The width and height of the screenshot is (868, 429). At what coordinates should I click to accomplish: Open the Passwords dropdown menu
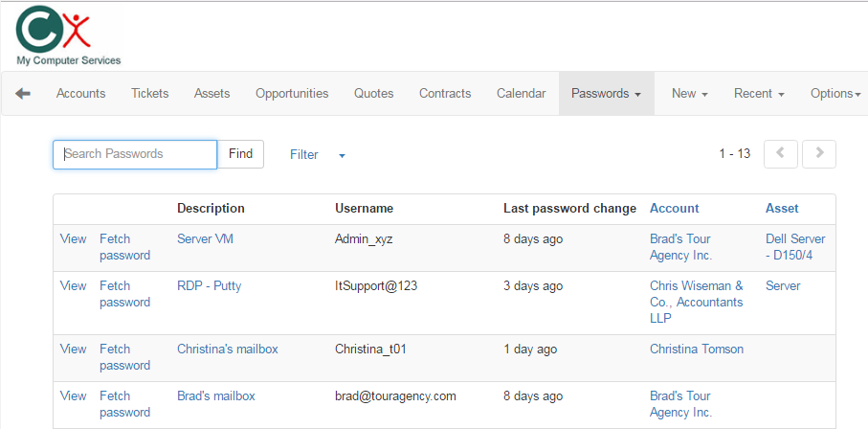(x=606, y=94)
